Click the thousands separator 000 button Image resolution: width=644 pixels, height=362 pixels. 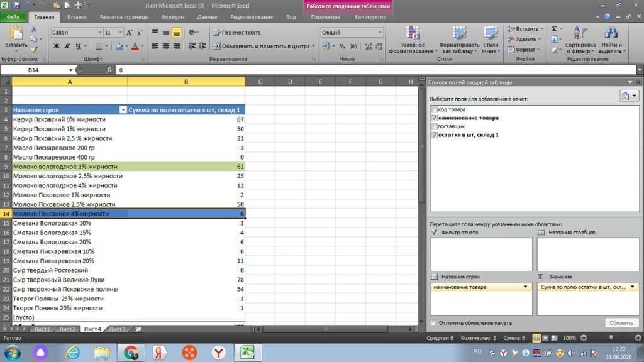[x=353, y=47]
